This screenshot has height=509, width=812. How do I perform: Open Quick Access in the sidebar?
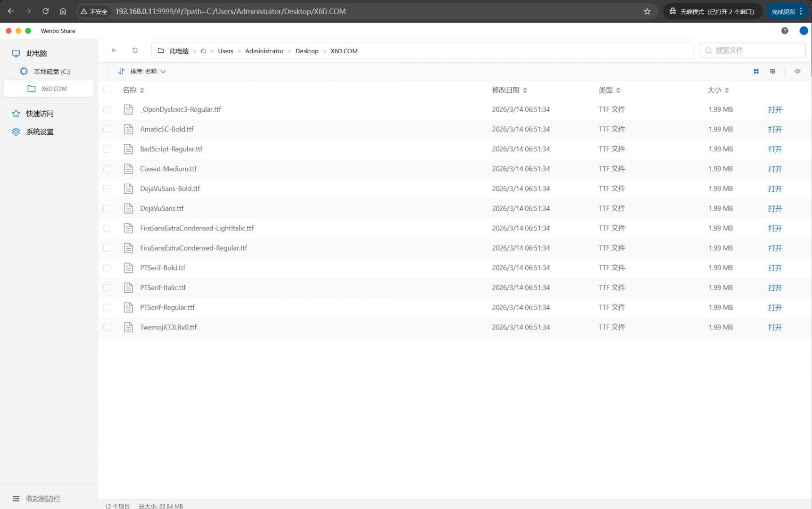(40, 114)
